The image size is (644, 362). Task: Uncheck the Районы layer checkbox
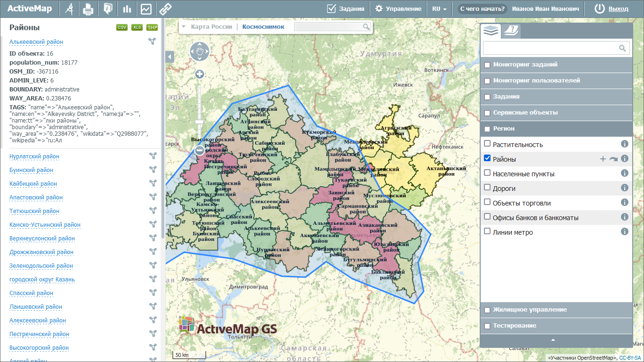tap(487, 159)
